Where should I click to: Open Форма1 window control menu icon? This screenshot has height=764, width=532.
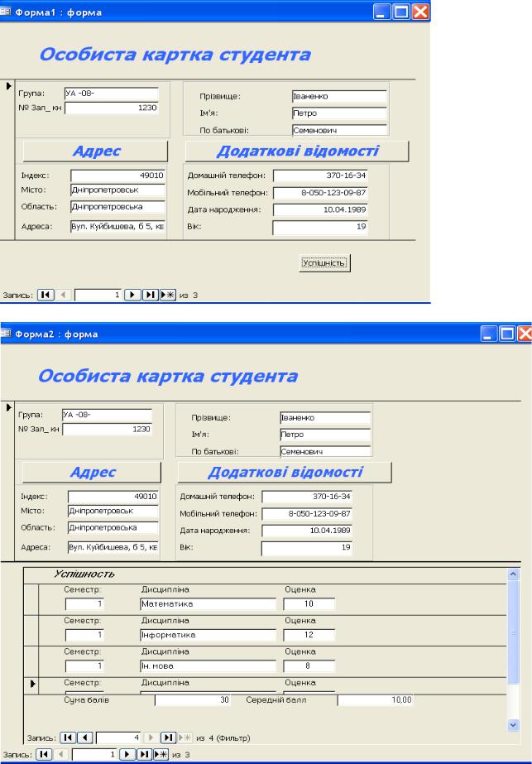pos(5,12)
